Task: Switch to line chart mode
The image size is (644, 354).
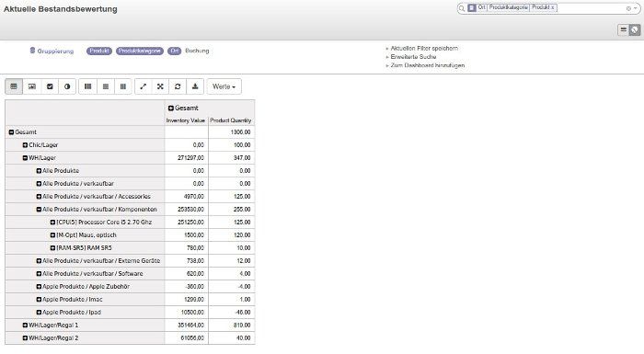Action: (x=50, y=86)
